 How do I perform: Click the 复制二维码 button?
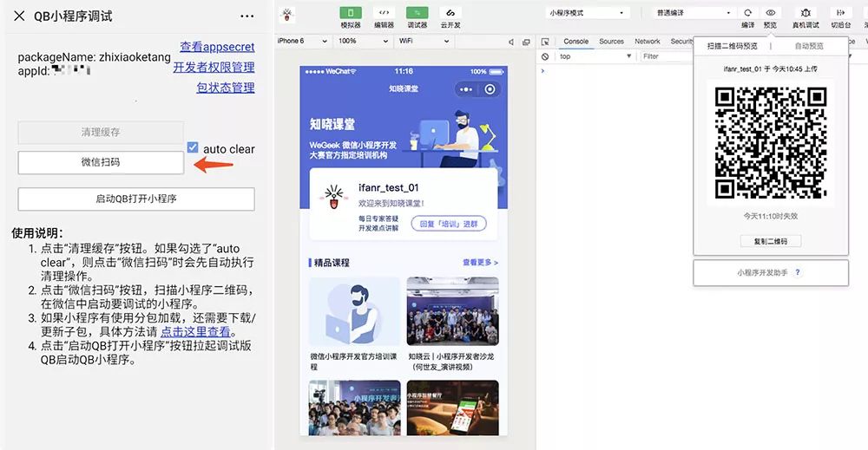[x=771, y=241]
